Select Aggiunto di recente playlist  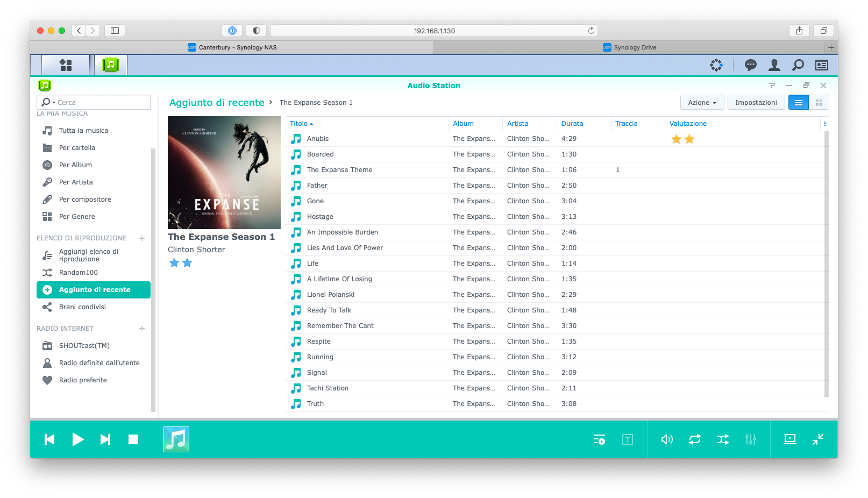[x=94, y=289]
